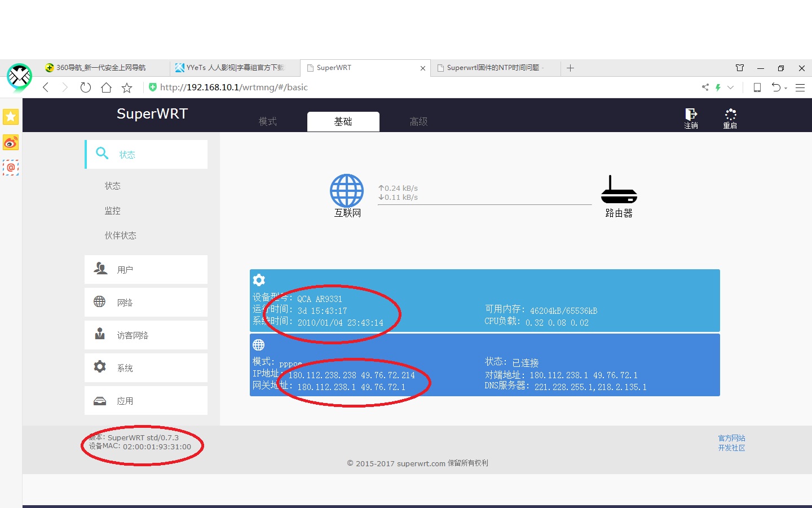Click the DNS服务器 value 221.228.255.1
The image size is (812, 508).
[x=564, y=387]
